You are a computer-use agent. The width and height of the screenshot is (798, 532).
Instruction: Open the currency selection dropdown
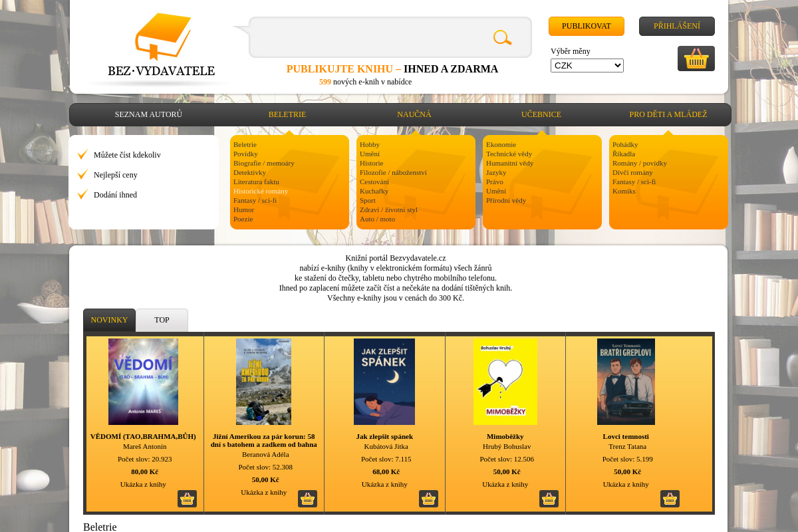(x=587, y=65)
